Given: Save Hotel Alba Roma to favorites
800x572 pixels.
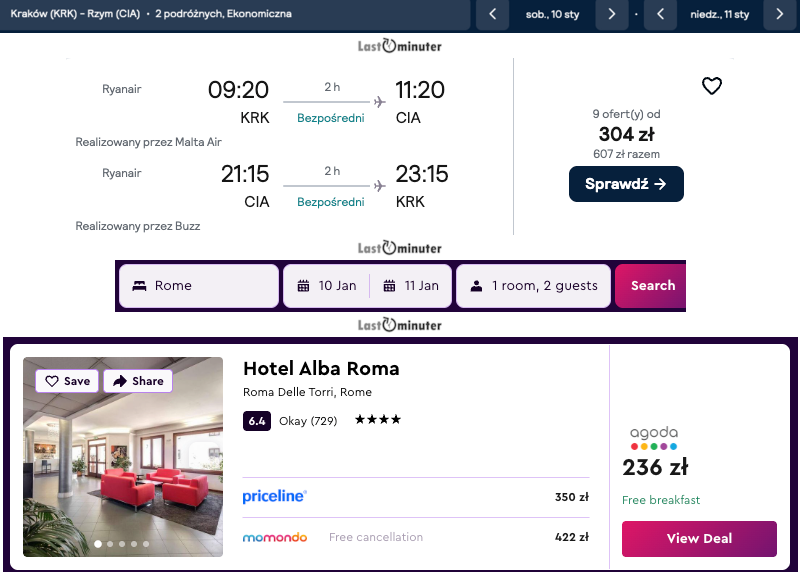Looking at the screenshot, I should [68, 381].
